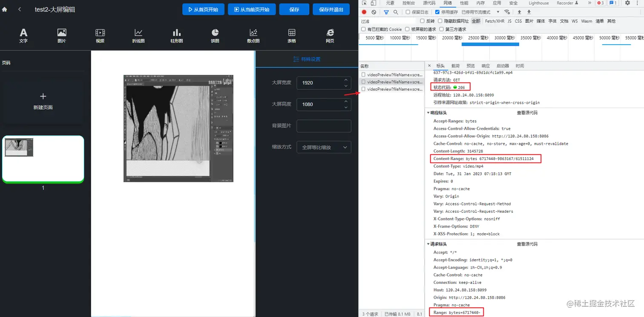Viewport: 644px width, 317px height.
Task: Click the 保存并退出 button
Action: pos(331,9)
